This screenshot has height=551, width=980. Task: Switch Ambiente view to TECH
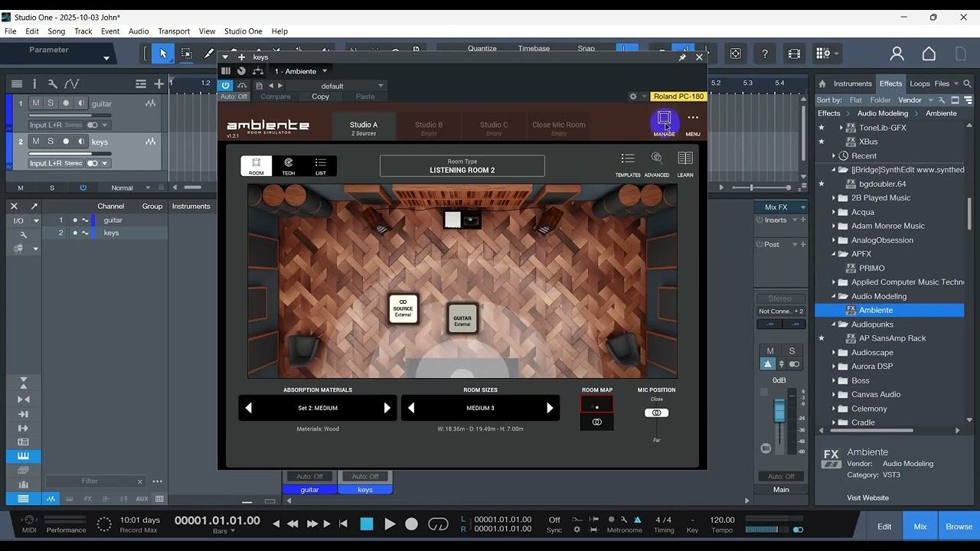pos(289,166)
